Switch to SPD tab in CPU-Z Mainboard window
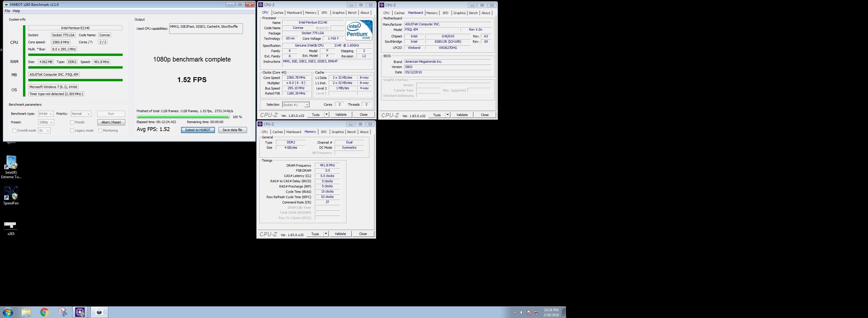Viewport: 868px width, 318px height. (445, 13)
